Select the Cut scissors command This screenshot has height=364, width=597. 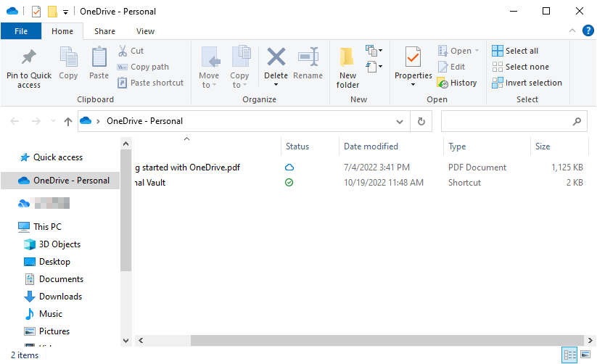click(x=131, y=51)
